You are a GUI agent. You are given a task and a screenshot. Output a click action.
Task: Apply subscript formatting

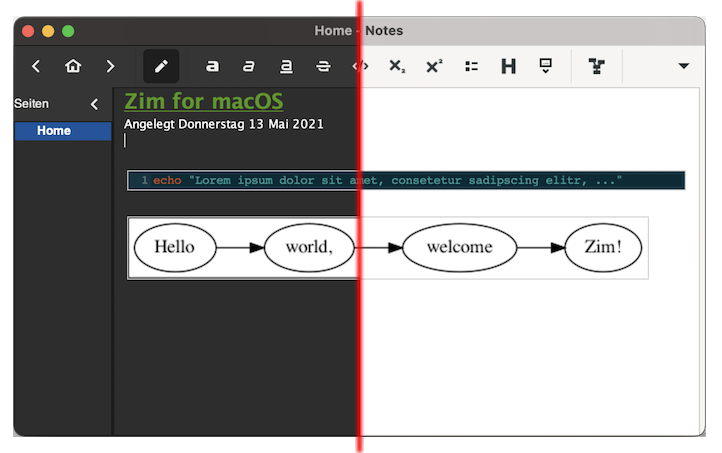tap(397, 67)
